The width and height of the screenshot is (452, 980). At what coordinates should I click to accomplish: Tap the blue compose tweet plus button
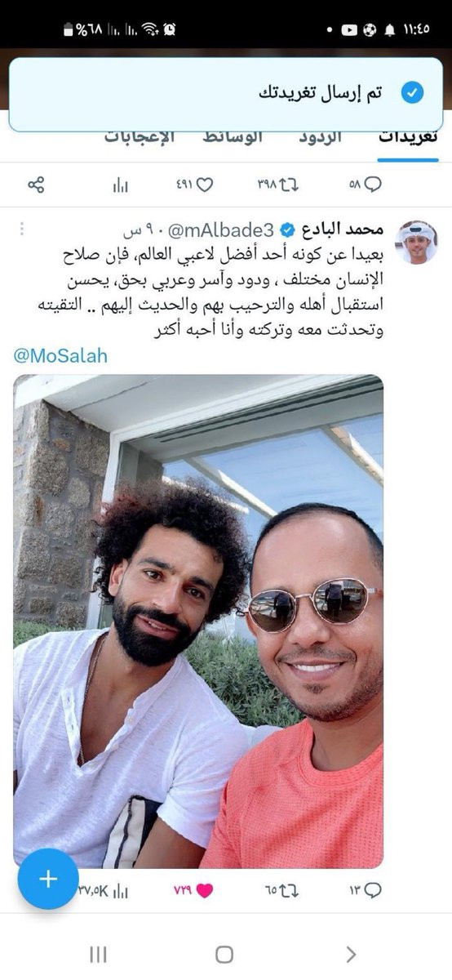click(48, 879)
